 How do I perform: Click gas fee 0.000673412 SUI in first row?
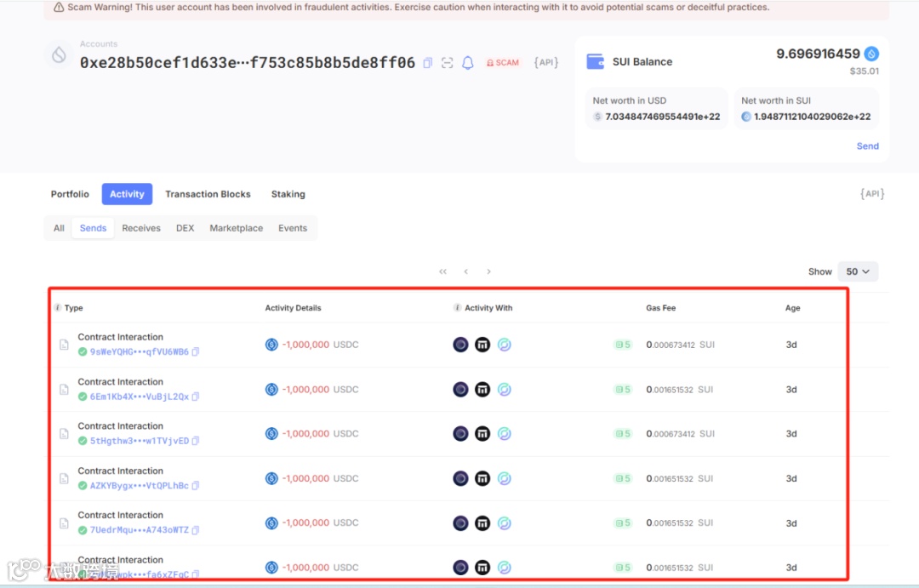pyautogui.click(x=680, y=345)
